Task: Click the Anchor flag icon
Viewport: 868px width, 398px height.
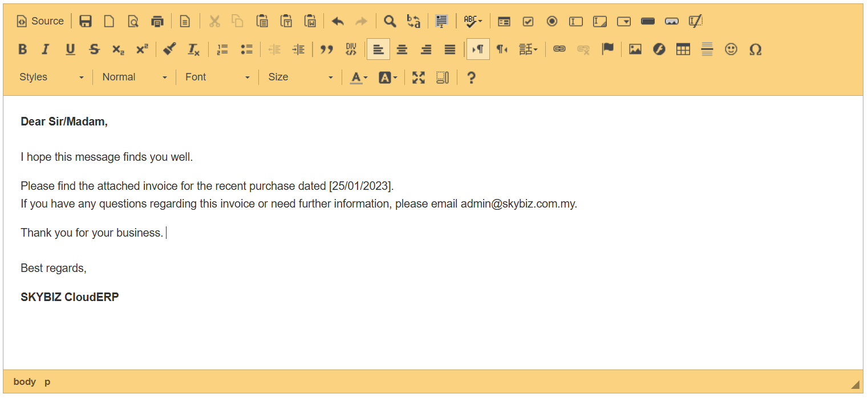Action: [x=607, y=50]
